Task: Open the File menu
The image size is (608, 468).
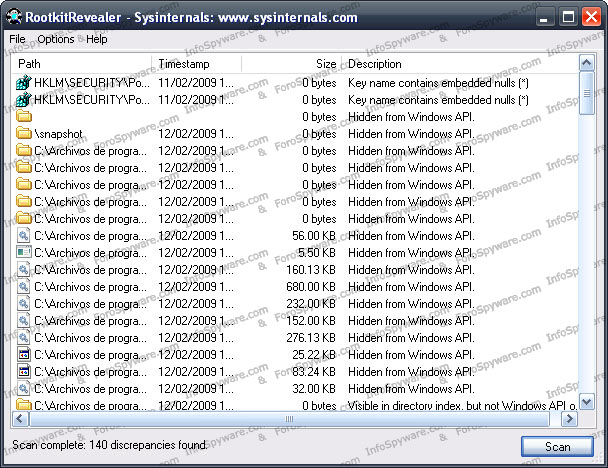Action: click(17, 39)
